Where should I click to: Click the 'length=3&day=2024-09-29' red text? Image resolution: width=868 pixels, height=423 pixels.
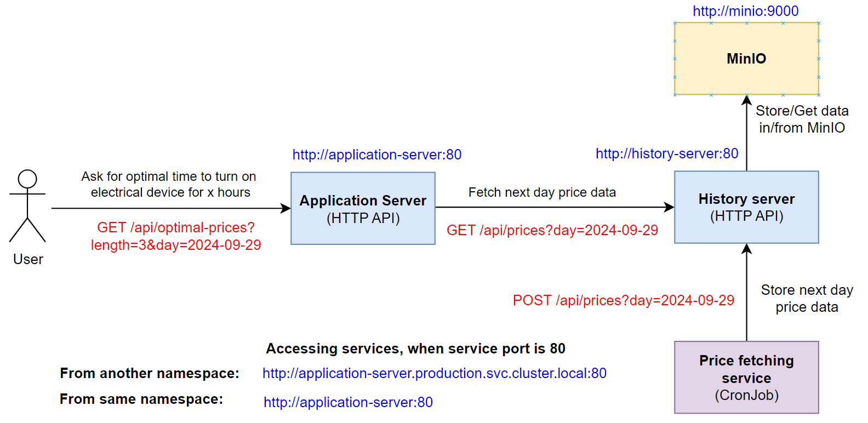[x=176, y=245]
